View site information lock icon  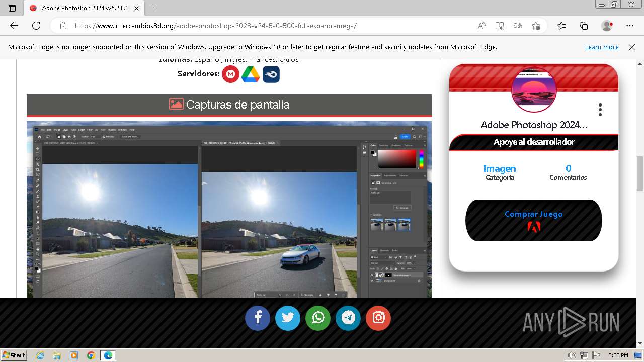point(63,26)
